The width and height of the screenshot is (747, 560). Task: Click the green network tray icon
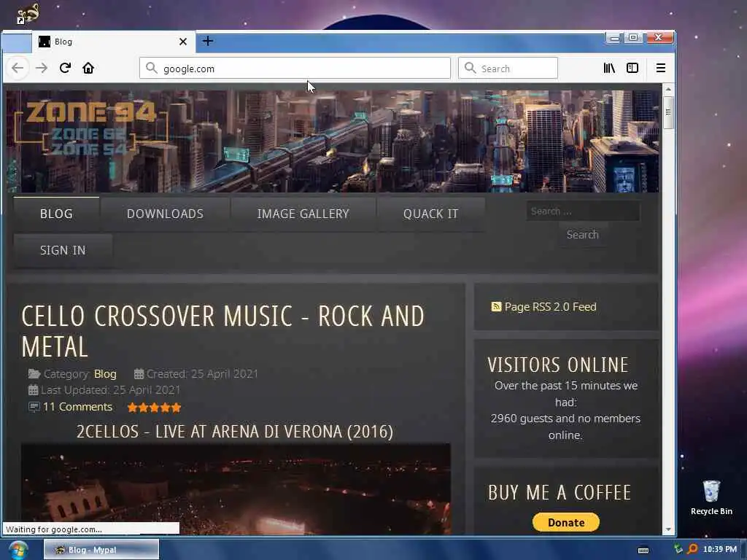click(678, 549)
